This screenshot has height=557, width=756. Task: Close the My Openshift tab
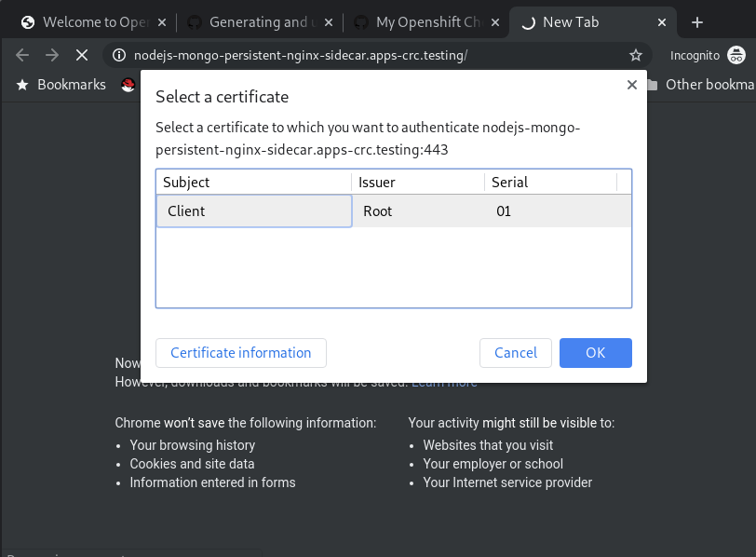[x=495, y=22]
